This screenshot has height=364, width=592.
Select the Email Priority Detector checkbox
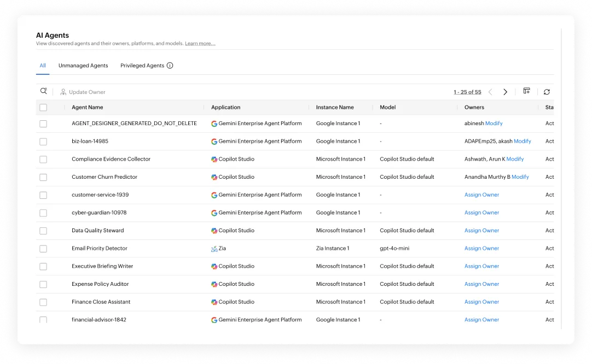(x=43, y=249)
